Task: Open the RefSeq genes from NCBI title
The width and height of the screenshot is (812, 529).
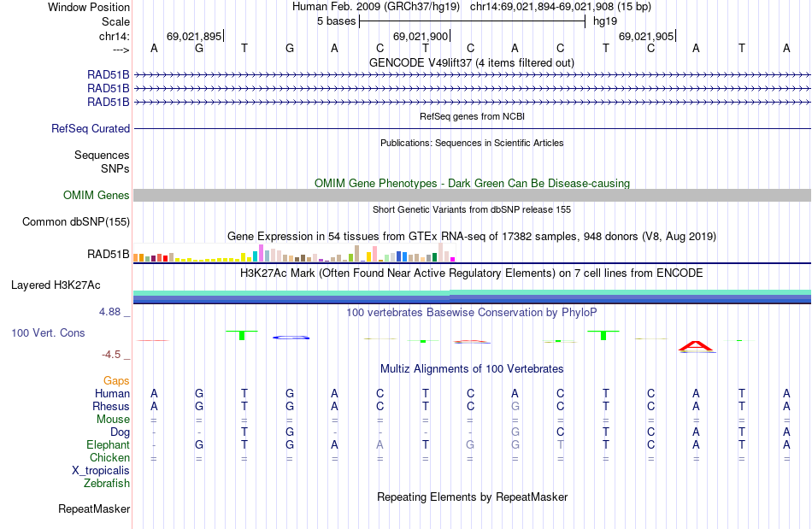Action: pos(472,116)
